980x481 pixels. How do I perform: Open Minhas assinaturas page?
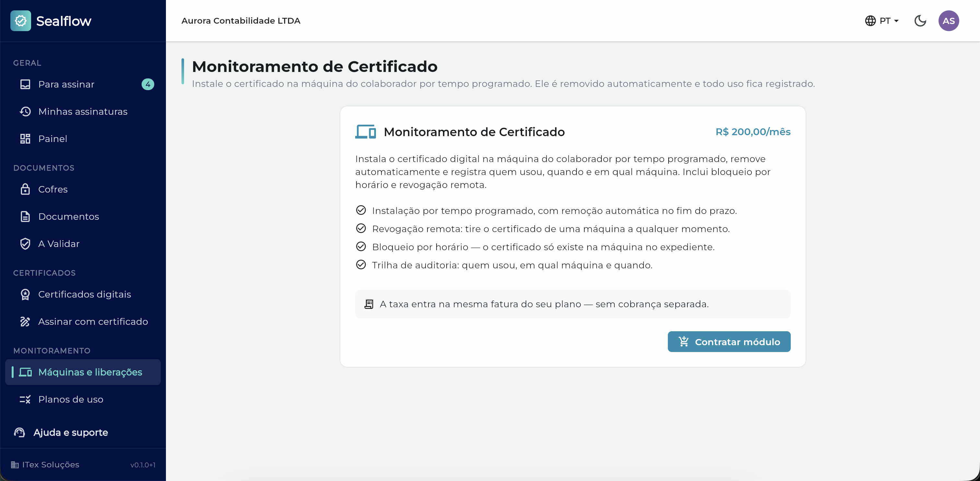pyautogui.click(x=83, y=111)
